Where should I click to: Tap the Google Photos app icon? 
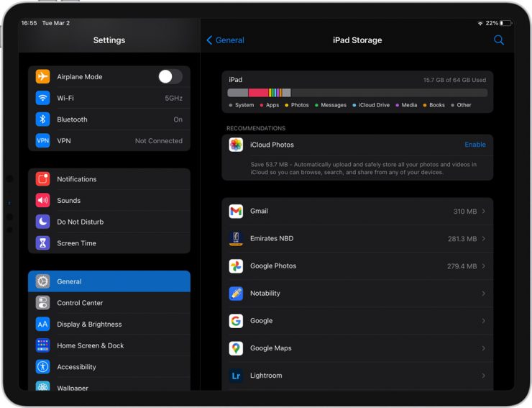[236, 266]
